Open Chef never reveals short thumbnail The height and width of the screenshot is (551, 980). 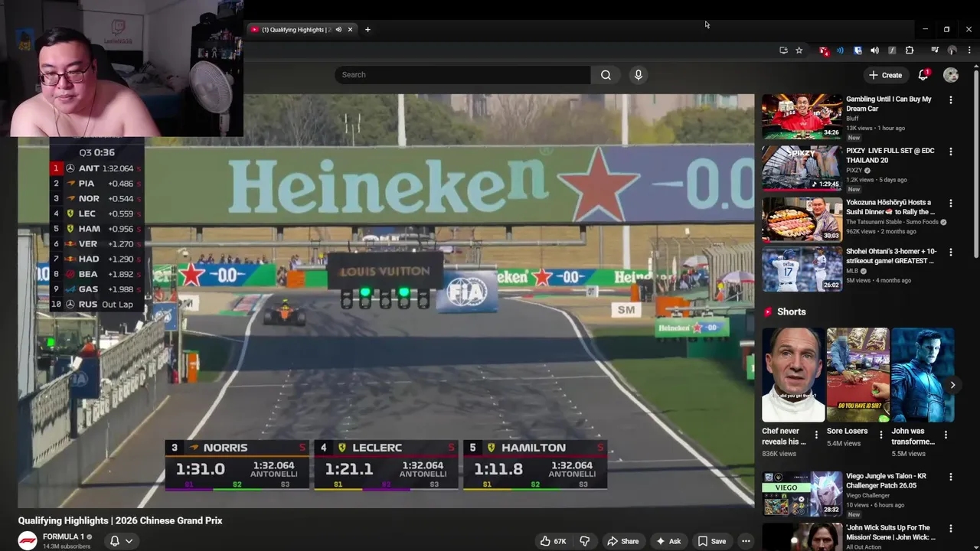[x=793, y=375]
